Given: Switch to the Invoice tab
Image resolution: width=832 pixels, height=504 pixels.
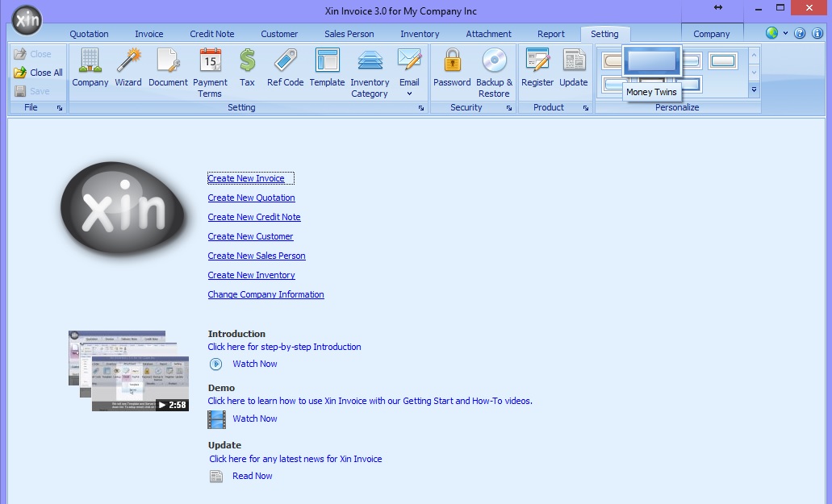Looking at the screenshot, I should point(148,34).
